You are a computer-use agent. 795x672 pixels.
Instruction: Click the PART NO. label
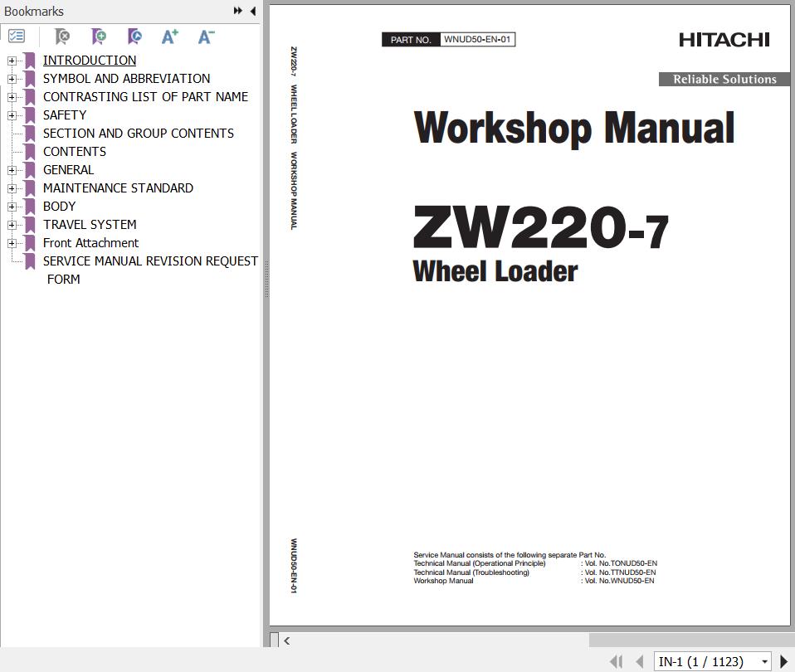[x=411, y=40]
